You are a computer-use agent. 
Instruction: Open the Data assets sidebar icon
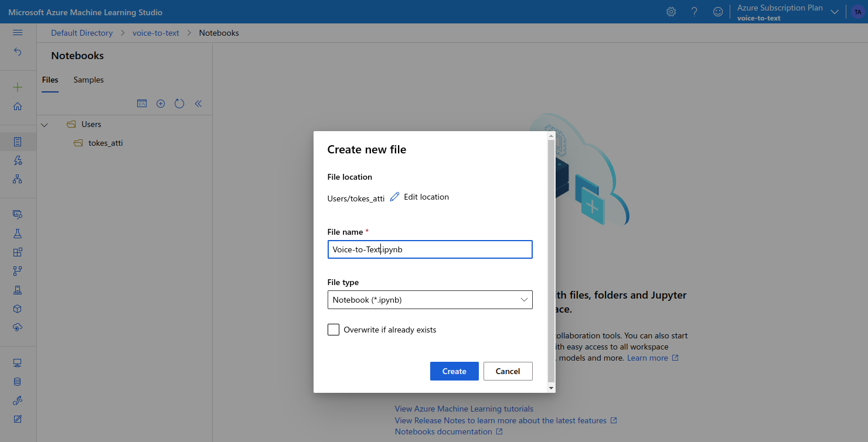[x=18, y=215]
